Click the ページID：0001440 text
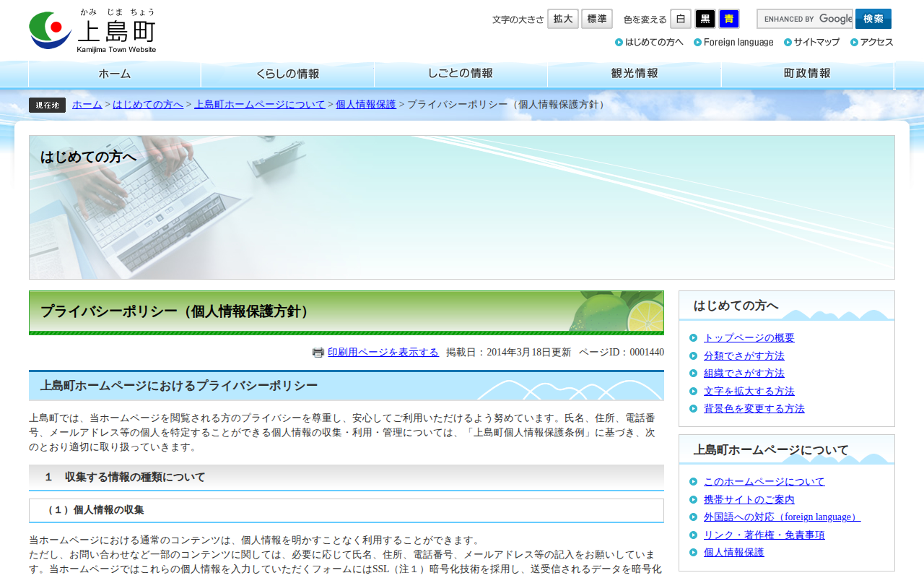Screen dimensions: 924x578 pos(622,353)
